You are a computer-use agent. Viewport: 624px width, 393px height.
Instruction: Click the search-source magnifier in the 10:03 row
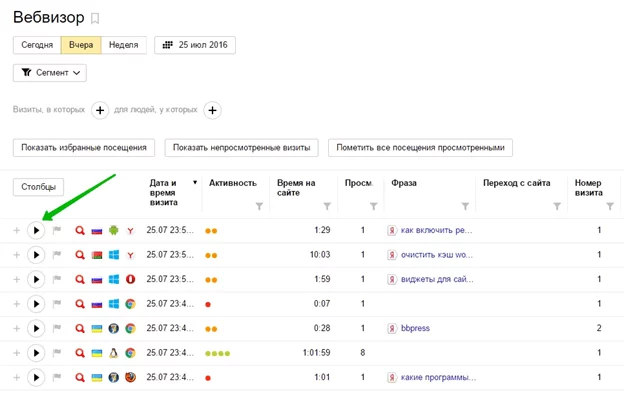point(80,255)
